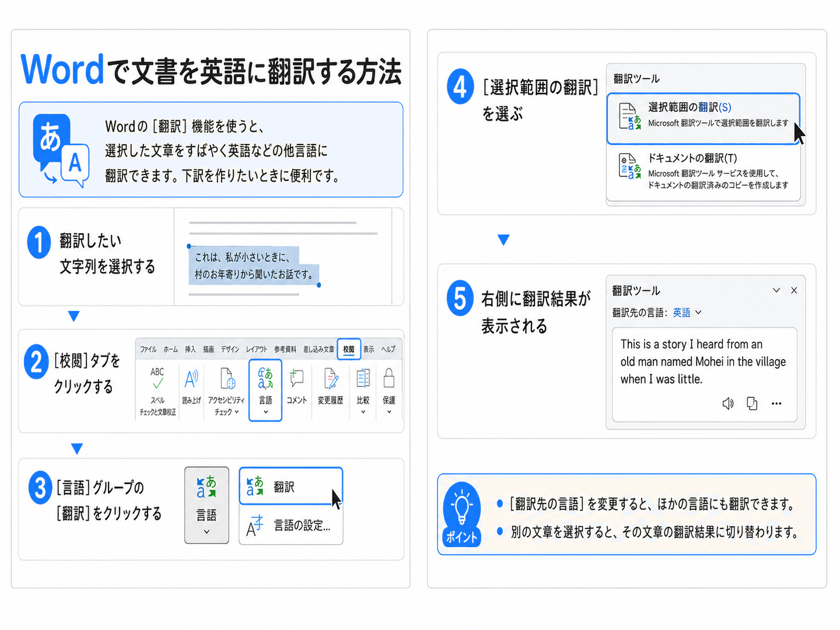Open the ファイル tab
Viewport: 840px width, 630px height.
point(149,349)
